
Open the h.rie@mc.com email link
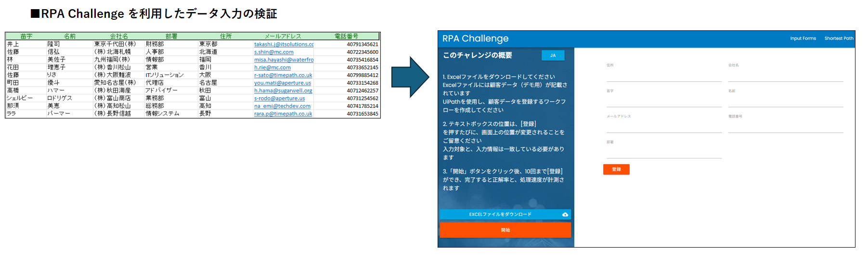click(x=272, y=67)
